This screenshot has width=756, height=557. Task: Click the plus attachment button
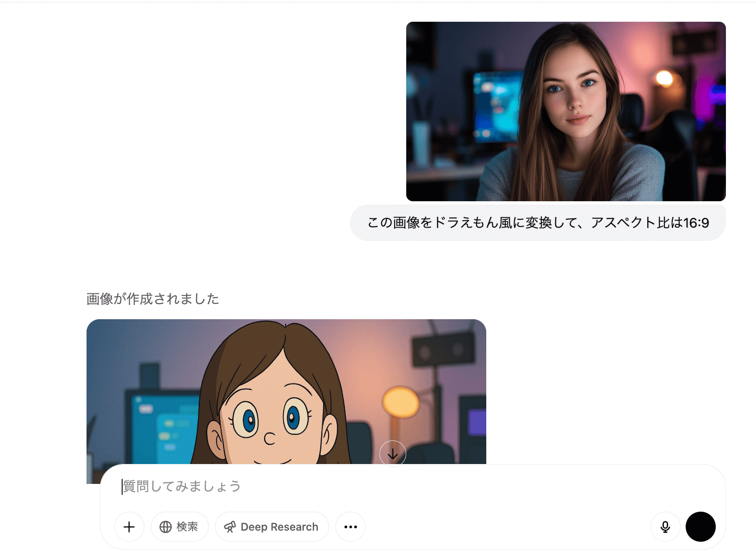129,527
